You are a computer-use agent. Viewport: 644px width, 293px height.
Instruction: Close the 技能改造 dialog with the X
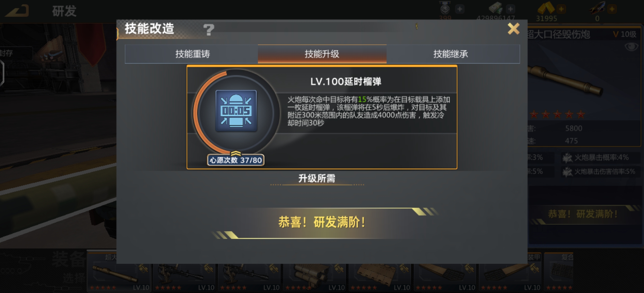(513, 28)
